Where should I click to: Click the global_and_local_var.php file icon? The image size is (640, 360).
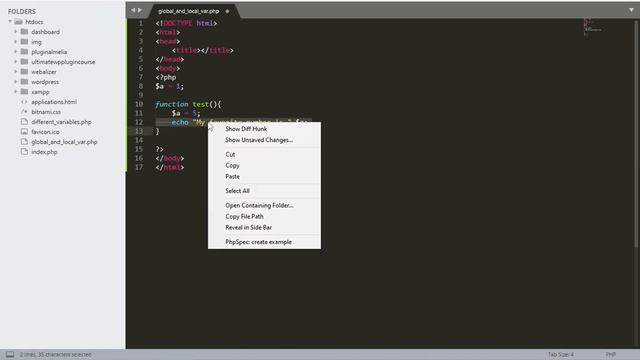(24, 142)
